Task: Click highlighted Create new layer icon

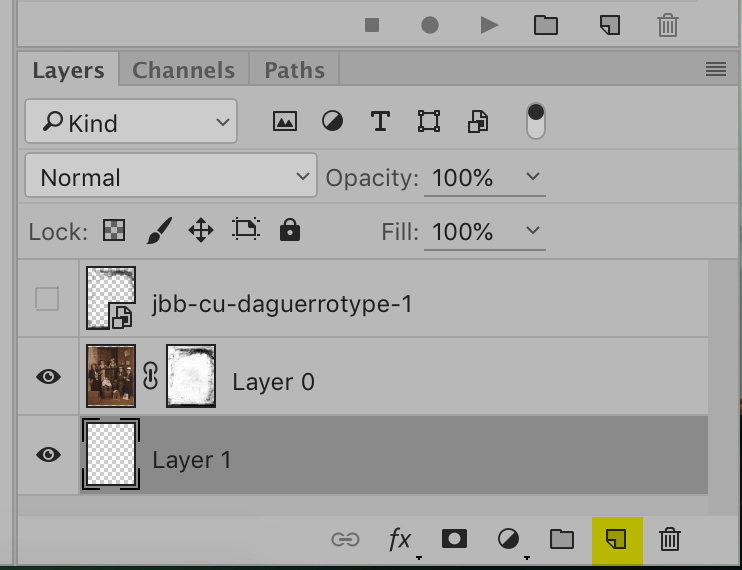Action: point(617,540)
